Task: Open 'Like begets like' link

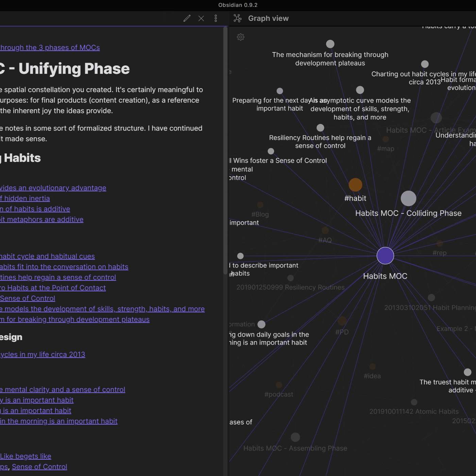Action: (x=26, y=456)
